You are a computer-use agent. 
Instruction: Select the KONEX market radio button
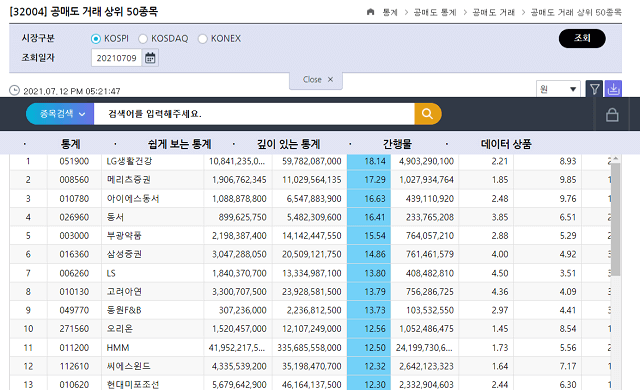tap(202, 39)
